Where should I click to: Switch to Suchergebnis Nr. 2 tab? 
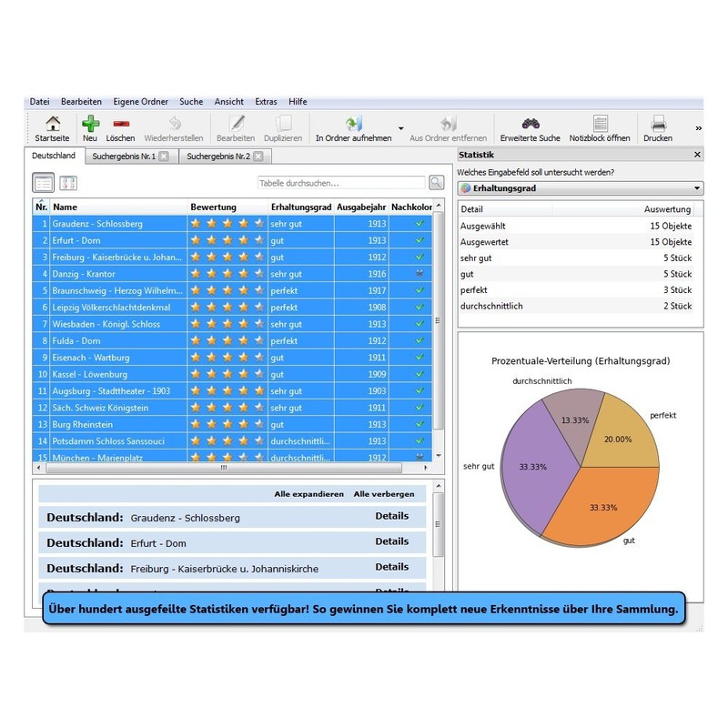coord(218,157)
